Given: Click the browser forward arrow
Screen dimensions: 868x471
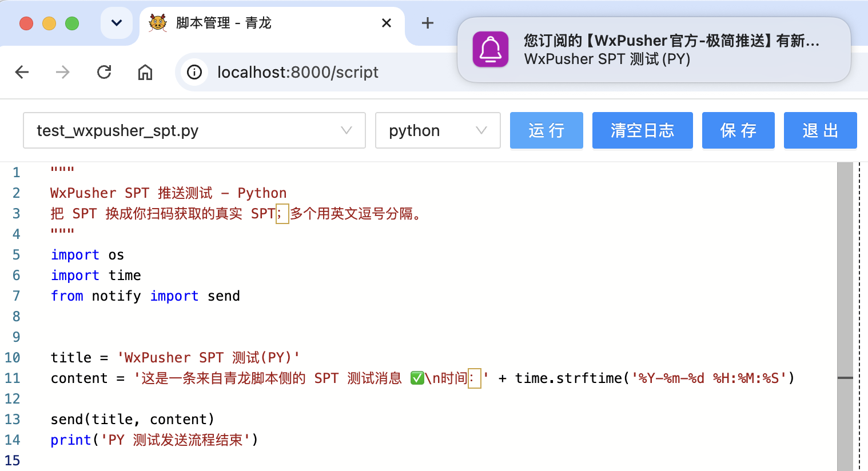Looking at the screenshot, I should click(62, 72).
